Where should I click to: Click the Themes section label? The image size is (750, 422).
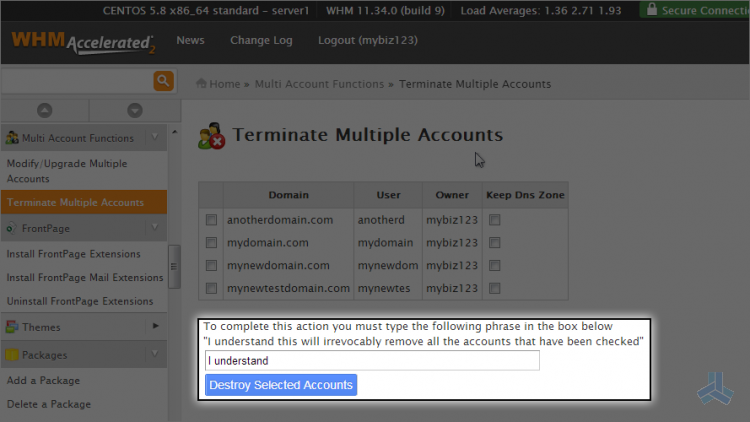[41, 327]
